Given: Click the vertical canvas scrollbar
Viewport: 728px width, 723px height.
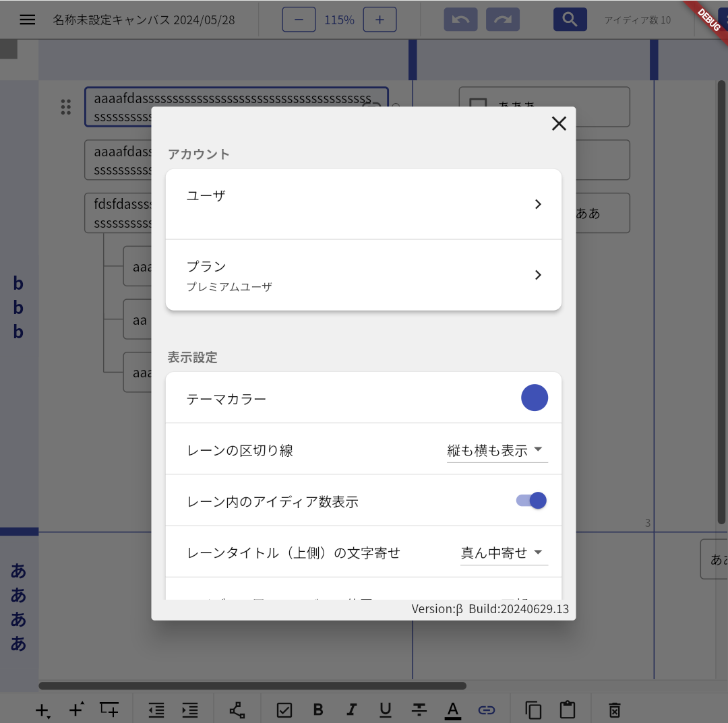Looking at the screenshot, I should point(721,302).
